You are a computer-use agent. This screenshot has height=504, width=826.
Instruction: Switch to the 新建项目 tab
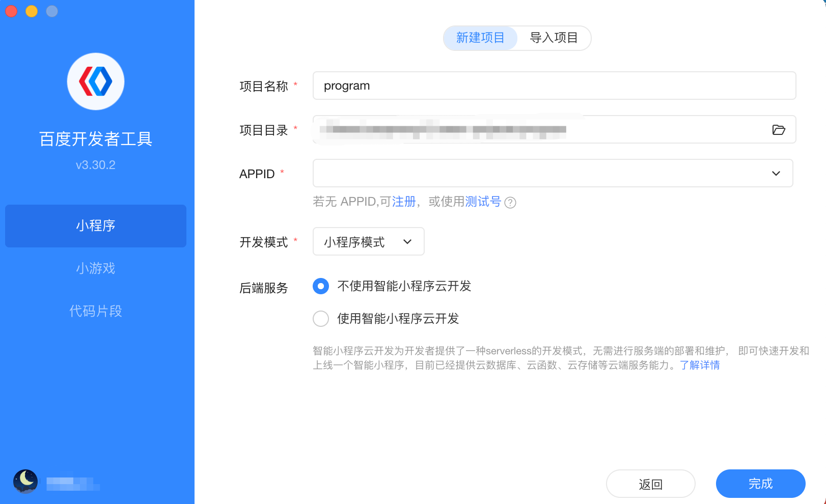pos(480,38)
